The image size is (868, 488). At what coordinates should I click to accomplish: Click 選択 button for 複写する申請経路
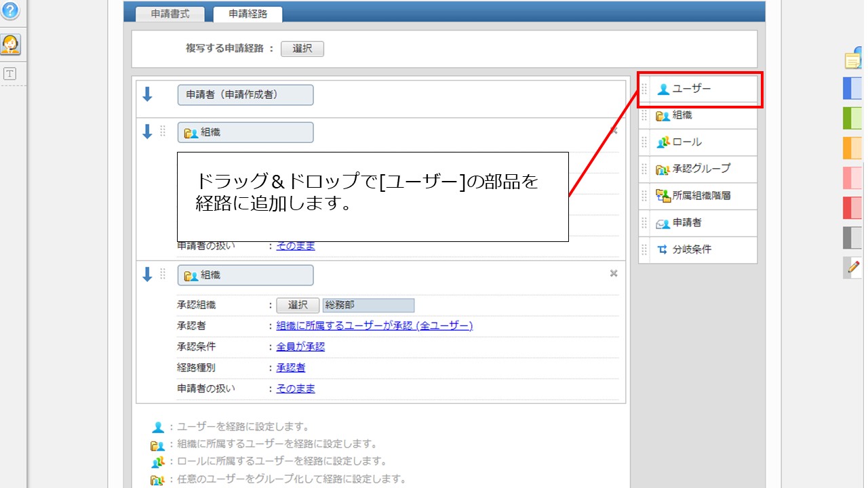pos(302,49)
